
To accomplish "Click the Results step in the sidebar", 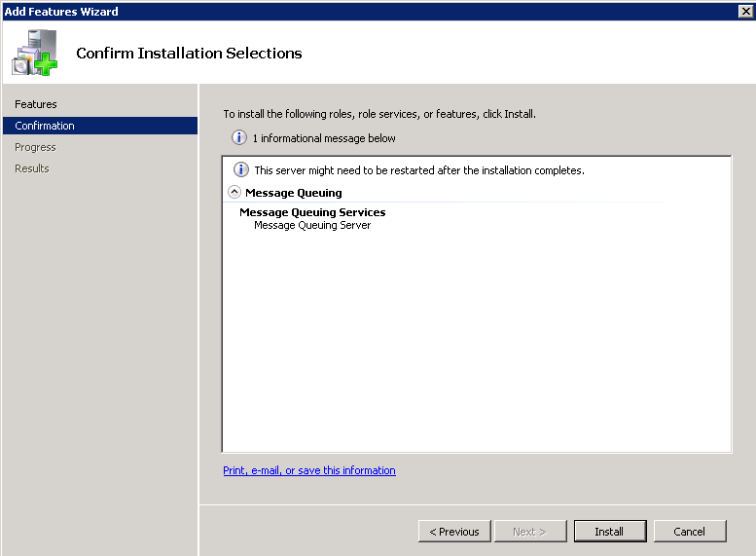I will (x=32, y=168).
